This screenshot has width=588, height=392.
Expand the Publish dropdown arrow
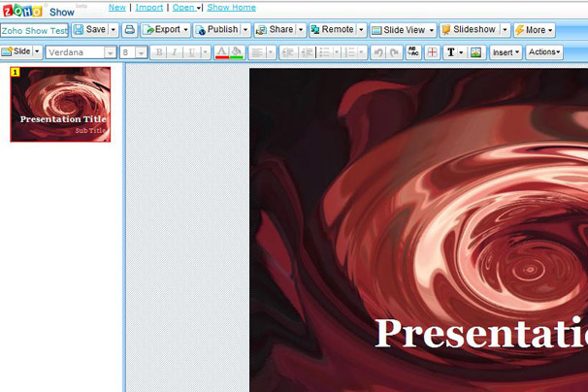click(x=245, y=30)
